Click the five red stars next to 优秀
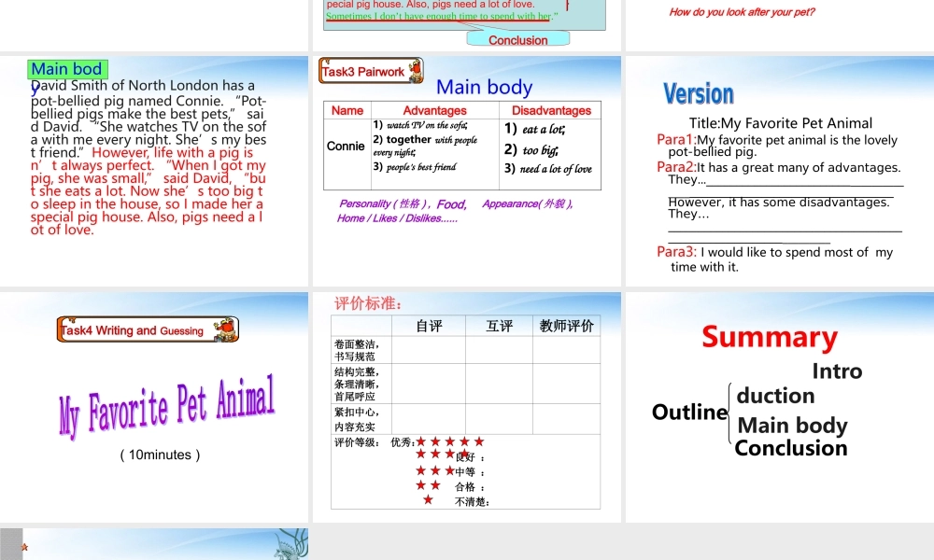 click(450, 441)
